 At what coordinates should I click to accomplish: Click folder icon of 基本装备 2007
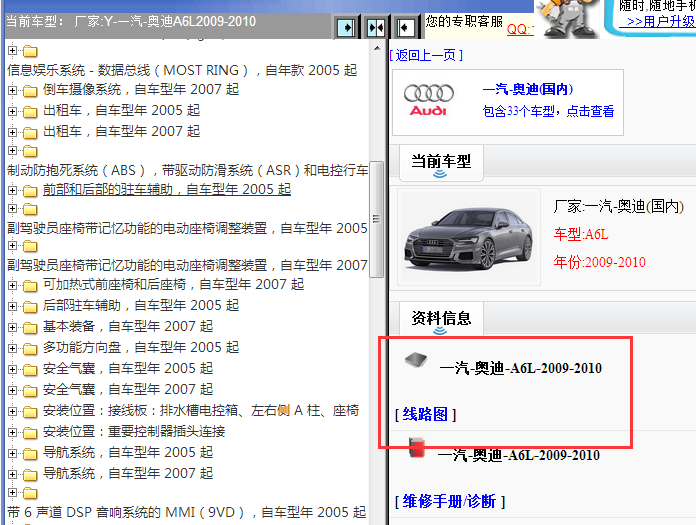(x=30, y=328)
